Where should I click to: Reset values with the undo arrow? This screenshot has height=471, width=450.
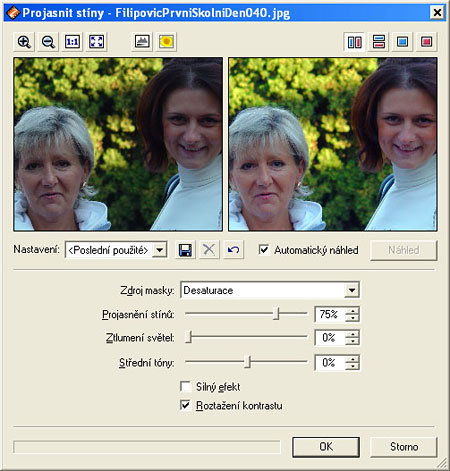[x=233, y=250]
